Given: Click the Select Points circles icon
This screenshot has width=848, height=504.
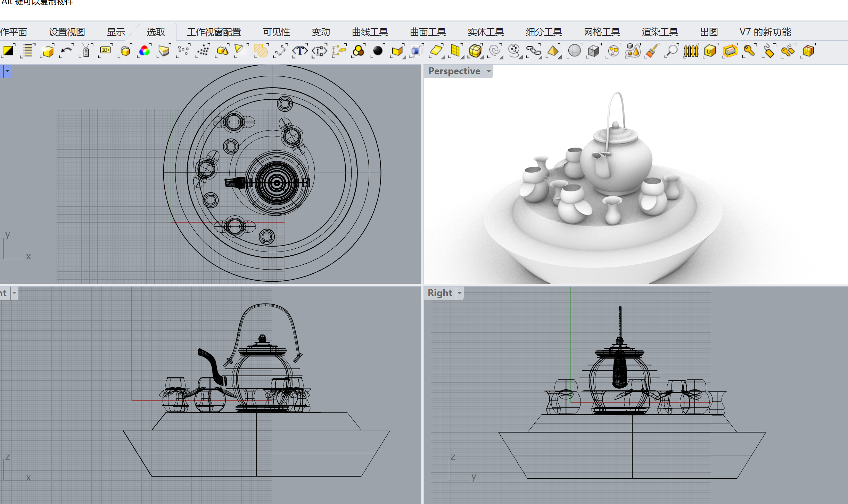Looking at the screenshot, I should (183, 51).
